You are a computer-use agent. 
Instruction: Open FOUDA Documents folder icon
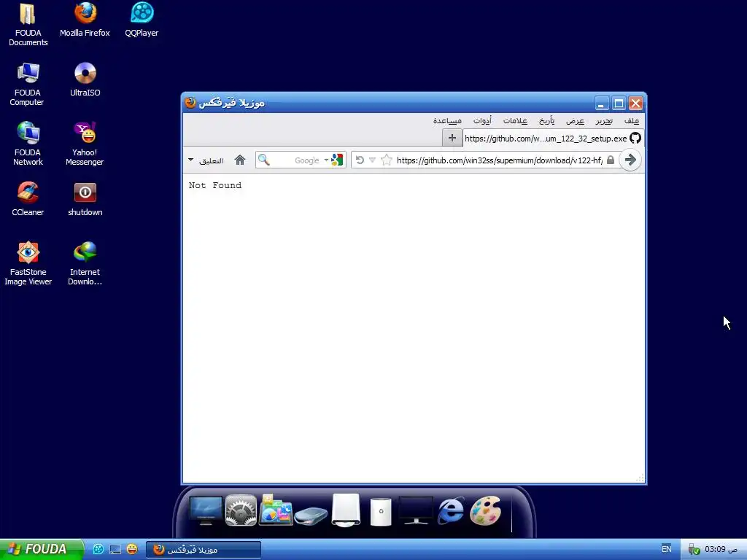28,25
